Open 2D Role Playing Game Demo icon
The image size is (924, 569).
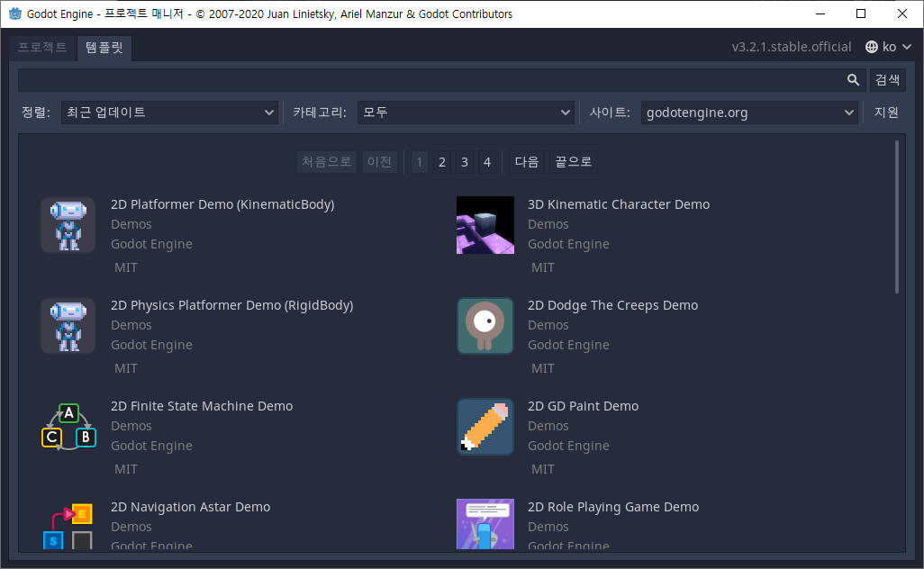click(x=485, y=524)
